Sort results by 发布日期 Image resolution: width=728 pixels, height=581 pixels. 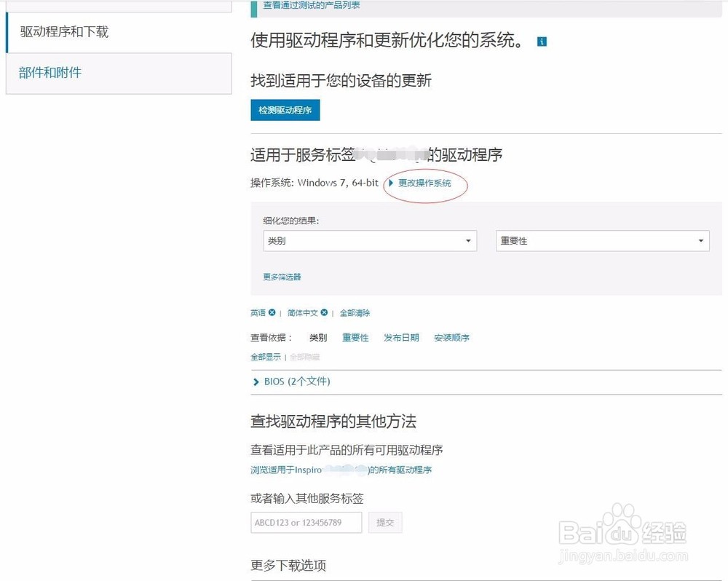point(401,337)
